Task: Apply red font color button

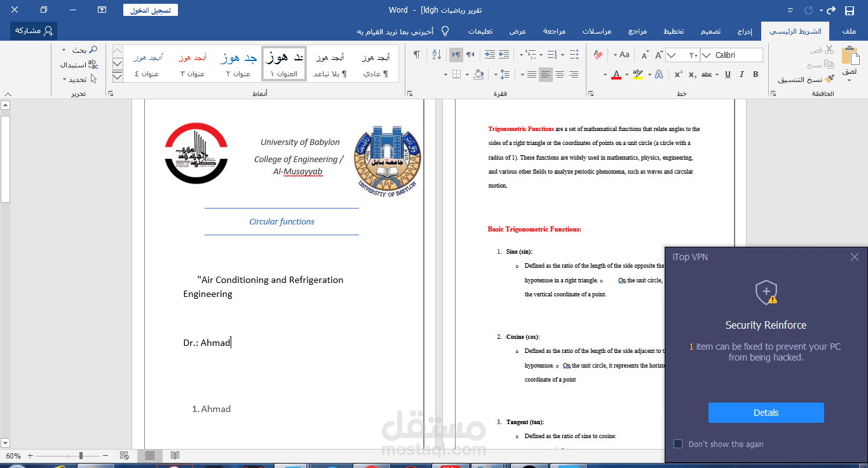Action: [x=616, y=74]
